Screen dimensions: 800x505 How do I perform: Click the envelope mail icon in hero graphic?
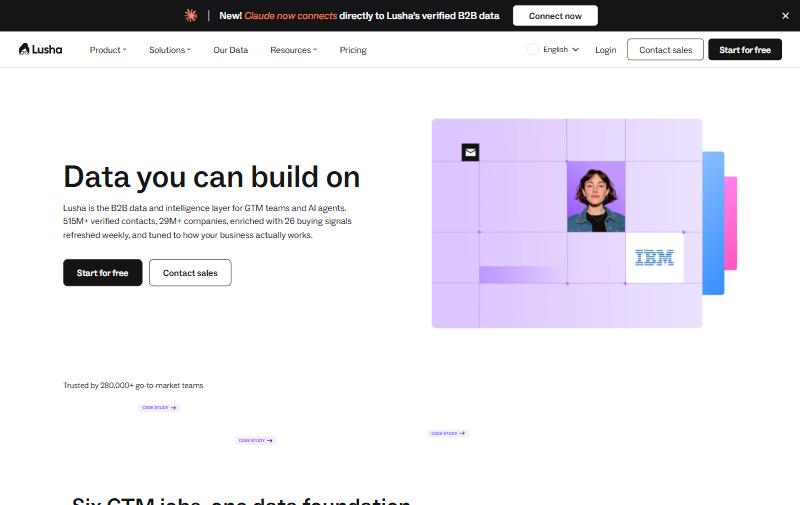(x=470, y=152)
